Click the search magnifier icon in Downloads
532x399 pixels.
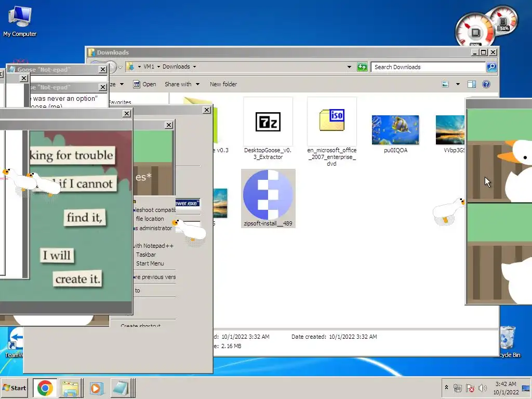pyautogui.click(x=491, y=67)
